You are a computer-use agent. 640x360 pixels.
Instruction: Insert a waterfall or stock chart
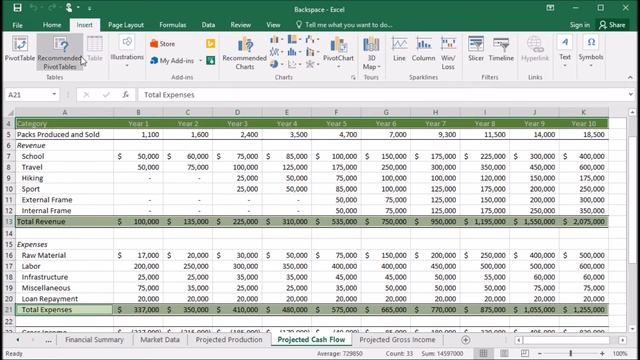click(x=312, y=39)
